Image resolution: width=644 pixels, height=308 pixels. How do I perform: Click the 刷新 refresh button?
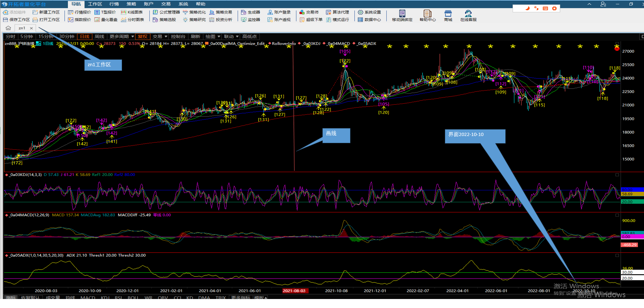(195, 37)
